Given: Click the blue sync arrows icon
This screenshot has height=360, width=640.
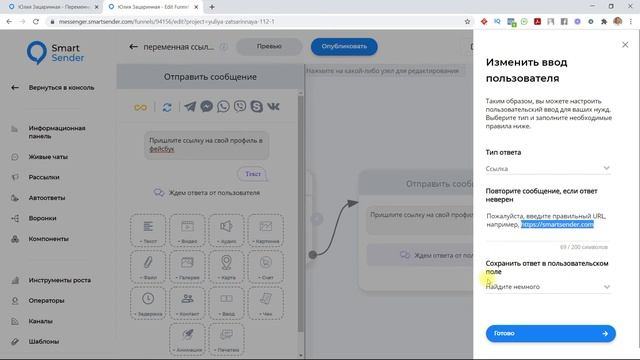Looking at the screenshot, I should point(167,107).
